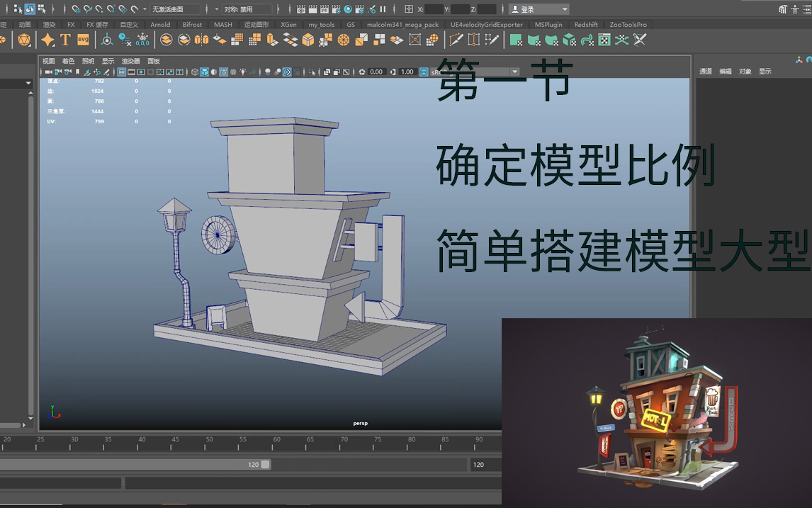This screenshot has height=508, width=812.
Task: Click the SVG creation tool shelf icon
Action: click(x=84, y=40)
